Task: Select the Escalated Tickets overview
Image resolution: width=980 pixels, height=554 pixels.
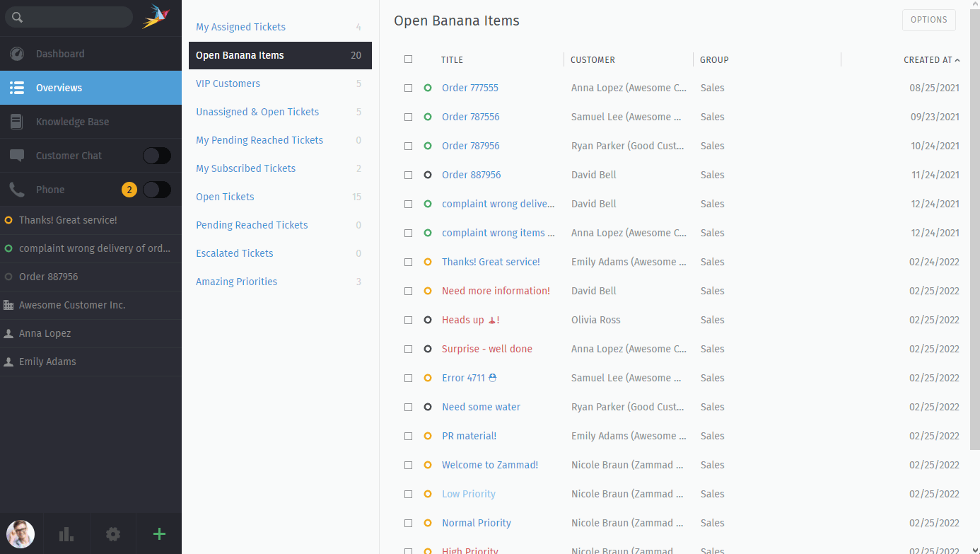Action: click(x=234, y=253)
